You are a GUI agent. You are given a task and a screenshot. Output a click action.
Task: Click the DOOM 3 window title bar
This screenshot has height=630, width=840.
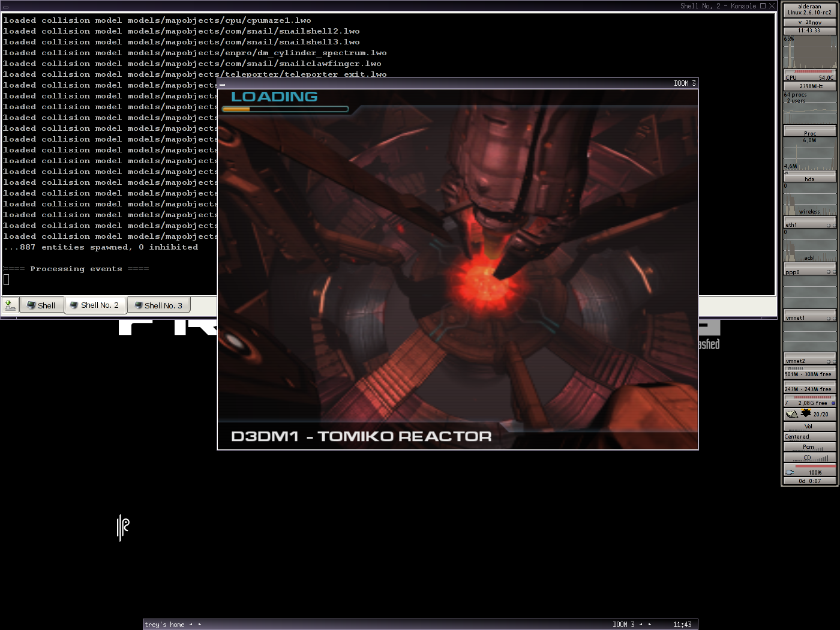pos(458,83)
